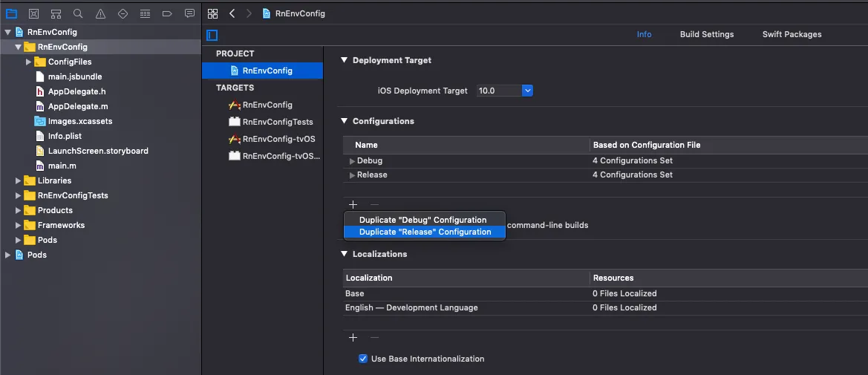Expand the Debug configuration row
The height and width of the screenshot is (375, 868).
coord(352,161)
